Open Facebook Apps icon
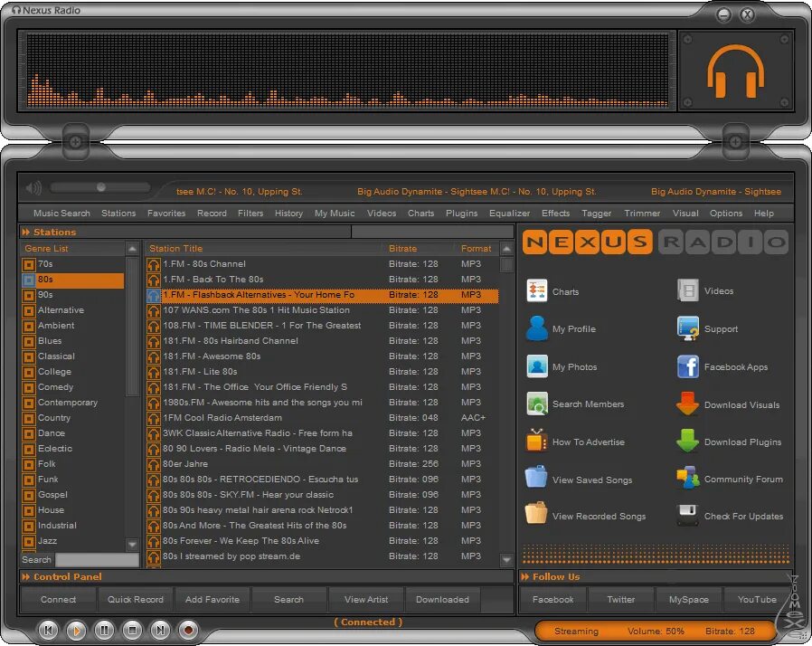 point(688,366)
